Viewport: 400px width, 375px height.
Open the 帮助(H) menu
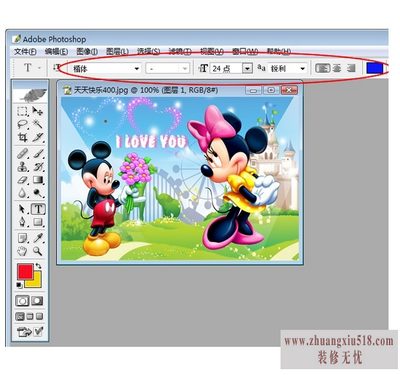(279, 51)
